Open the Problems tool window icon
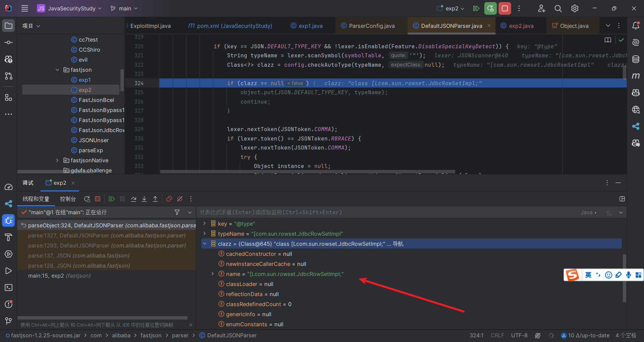The height and width of the screenshot is (342, 644). click(9, 304)
